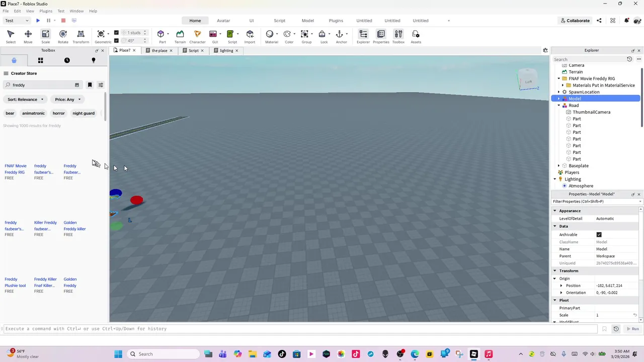Screen dimensions: 644x362
Task: Click the command bar input field
Action: [x=299, y=329]
